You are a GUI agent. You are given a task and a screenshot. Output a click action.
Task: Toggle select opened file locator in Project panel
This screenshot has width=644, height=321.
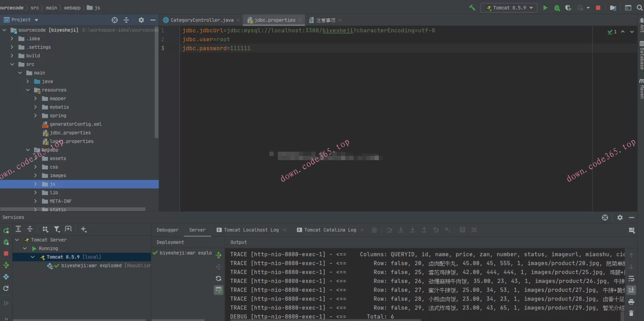(115, 20)
